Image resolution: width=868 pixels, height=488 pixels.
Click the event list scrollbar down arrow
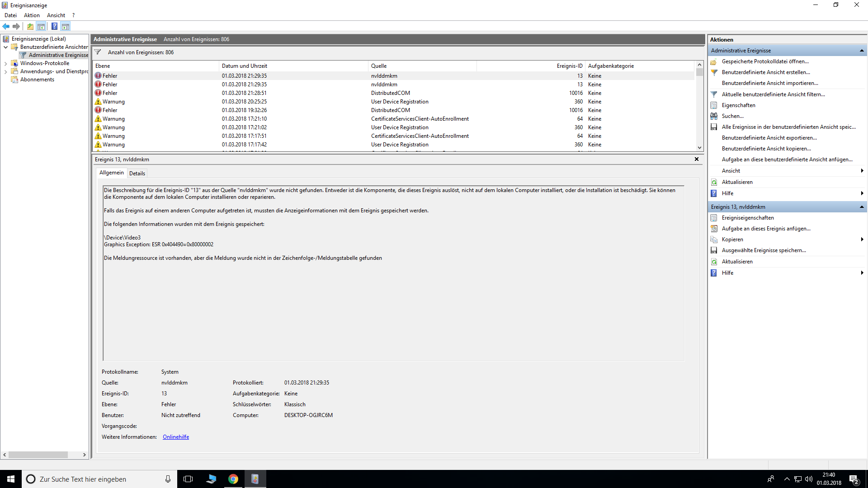pyautogui.click(x=699, y=148)
